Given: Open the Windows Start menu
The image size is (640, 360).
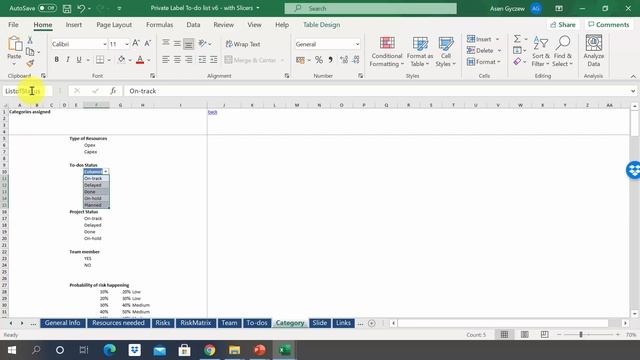Looking at the screenshot, I should point(11,350).
